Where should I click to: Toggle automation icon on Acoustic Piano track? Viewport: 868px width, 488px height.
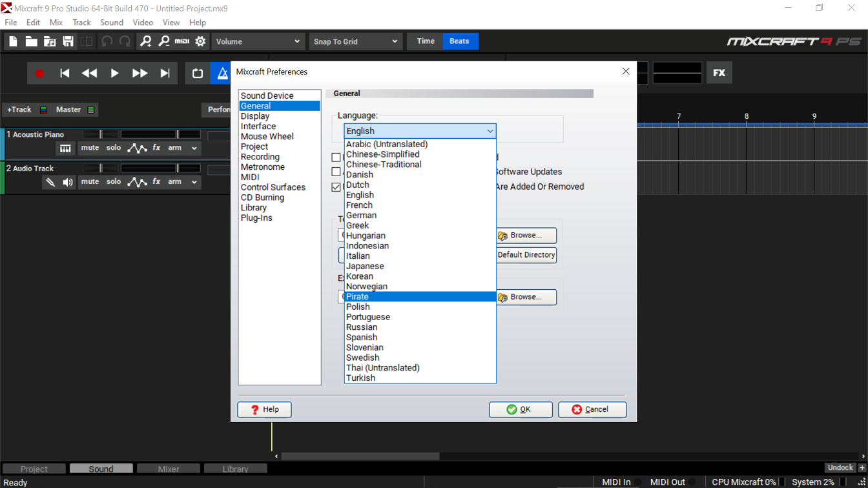(137, 148)
